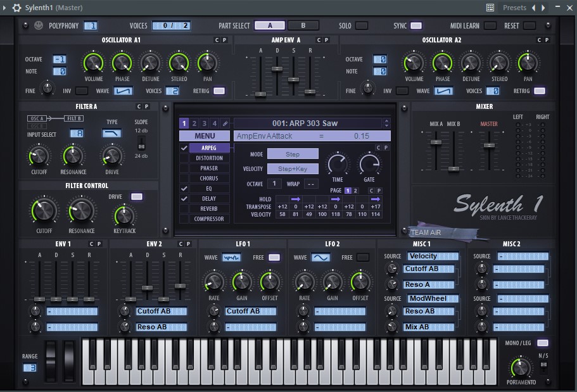Open the Presets label button
Screen dimensions: 577x392
[x=514, y=8]
